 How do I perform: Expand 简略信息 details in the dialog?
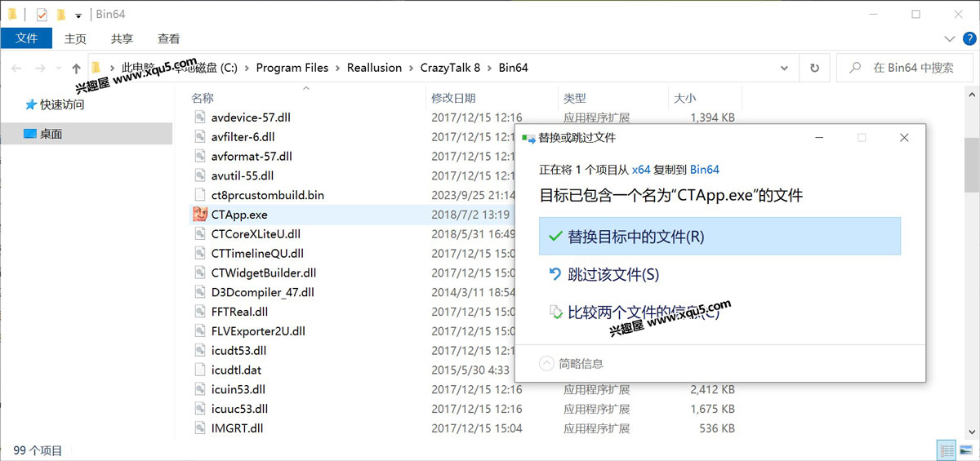point(572,364)
